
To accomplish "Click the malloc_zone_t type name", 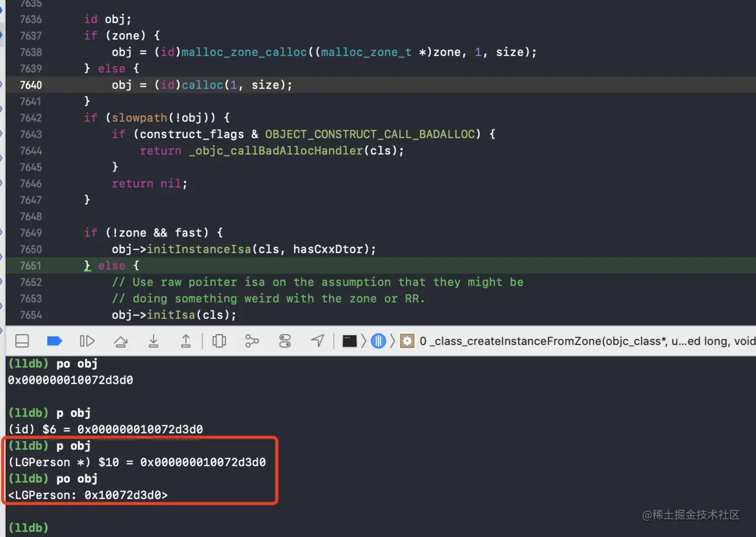I will point(366,52).
